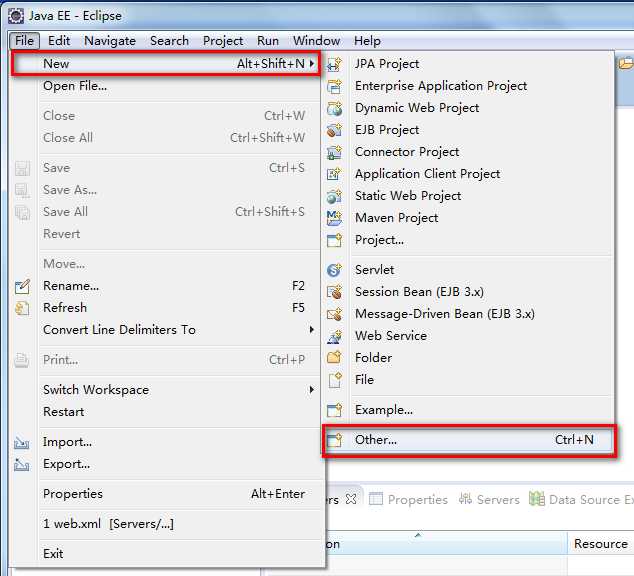Click the Session Bean icon

[334, 292]
